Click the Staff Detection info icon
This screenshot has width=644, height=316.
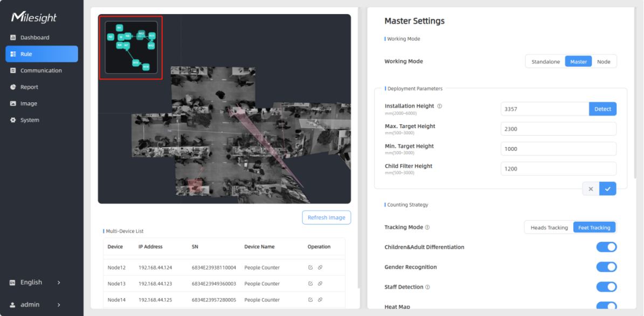tap(428, 287)
